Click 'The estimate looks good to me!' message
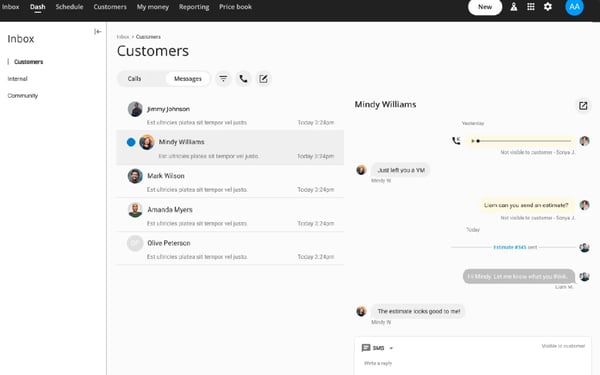The image size is (600, 375). (418, 311)
